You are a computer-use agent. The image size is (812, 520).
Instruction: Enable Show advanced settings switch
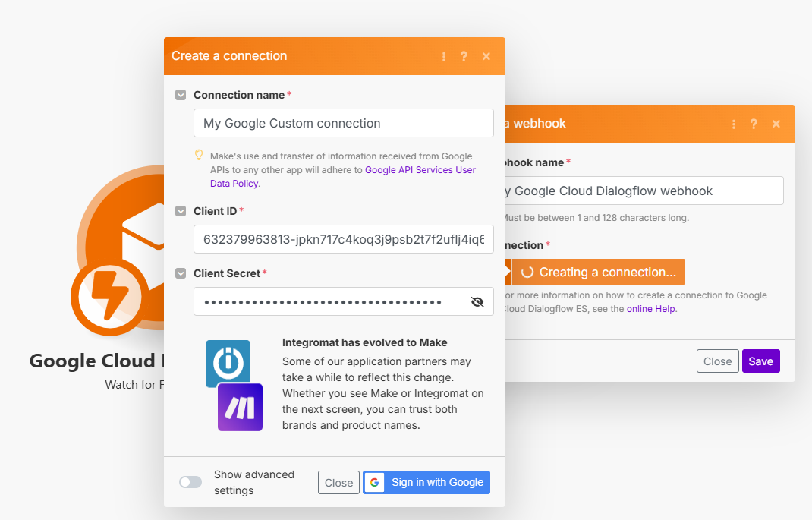click(190, 482)
